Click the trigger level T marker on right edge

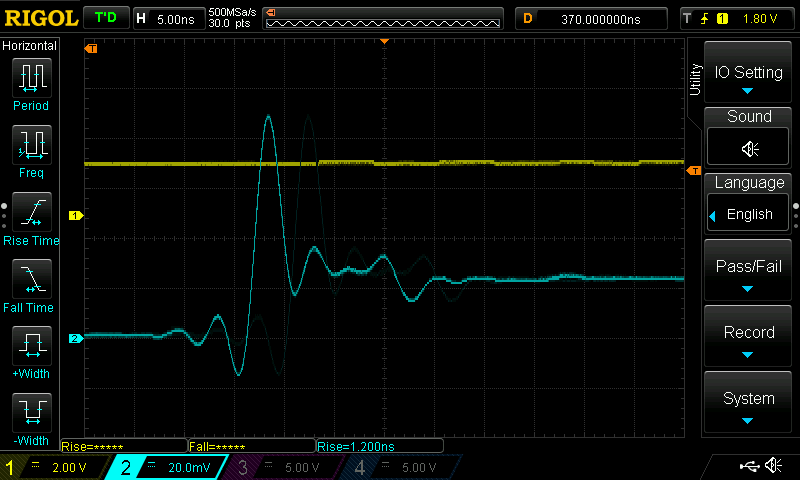[x=694, y=170]
